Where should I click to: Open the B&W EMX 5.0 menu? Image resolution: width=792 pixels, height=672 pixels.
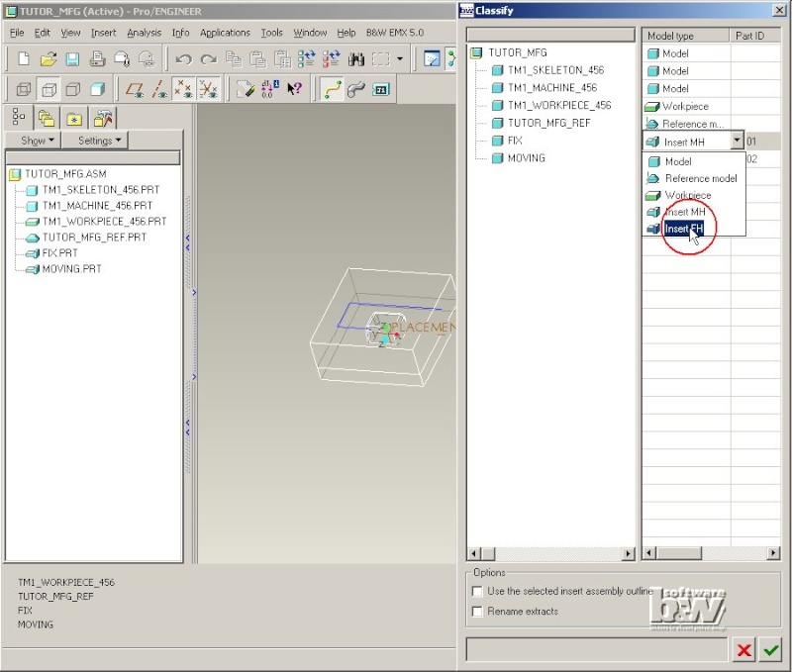click(395, 33)
